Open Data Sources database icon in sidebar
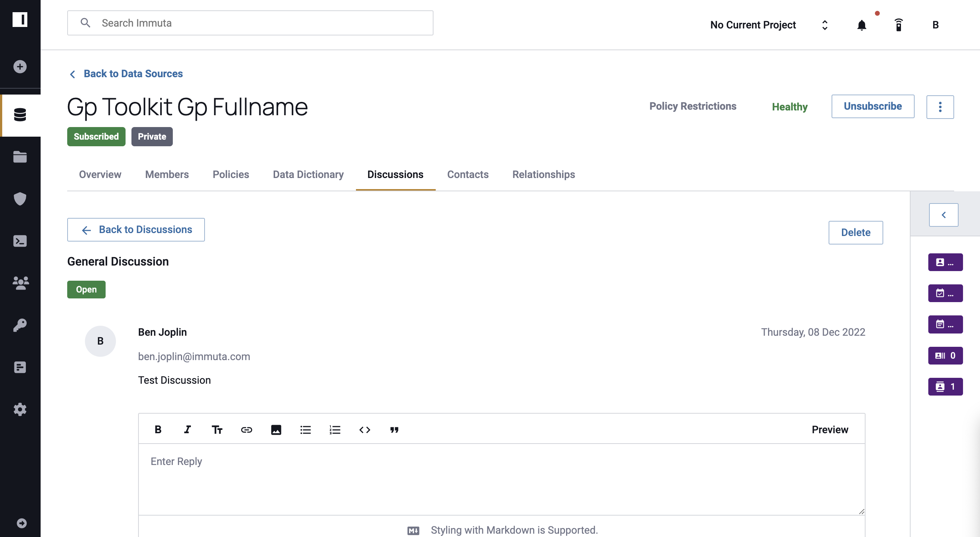Image resolution: width=980 pixels, height=537 pixels. 20,114
